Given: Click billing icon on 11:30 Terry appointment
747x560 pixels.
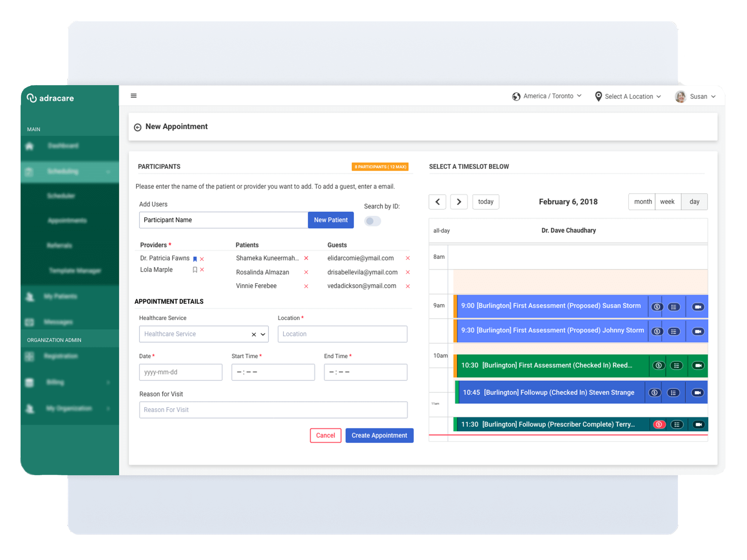Looking at the screenshot, I should (659, 424).
